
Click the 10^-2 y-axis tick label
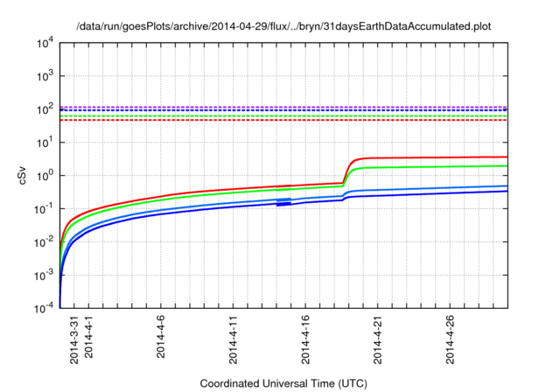[x=45, y=242]
